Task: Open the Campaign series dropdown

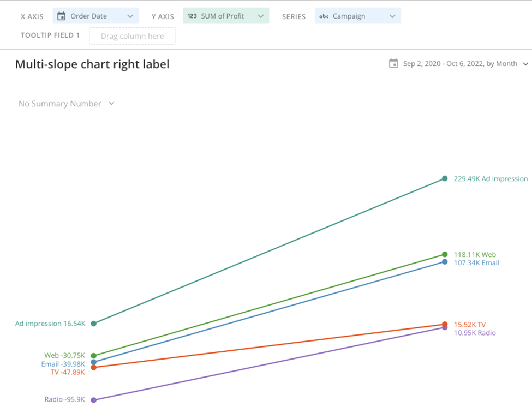Action: (x=392, y=16)
